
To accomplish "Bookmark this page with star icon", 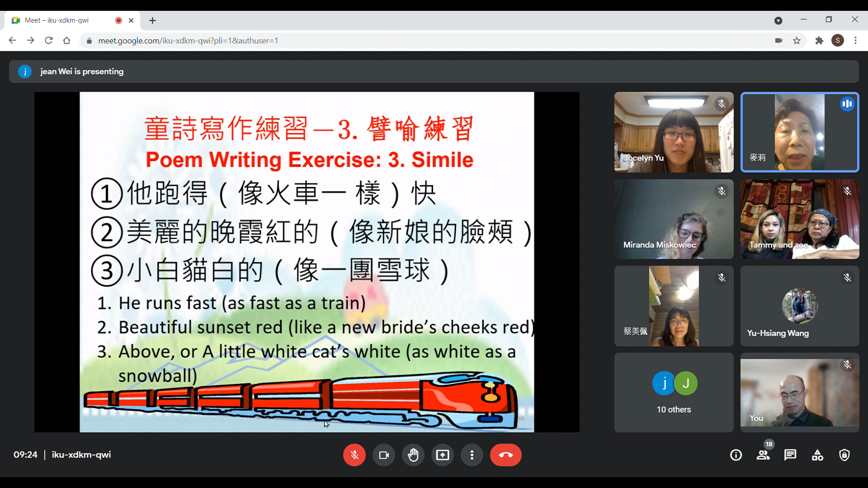I will point(797,41).
